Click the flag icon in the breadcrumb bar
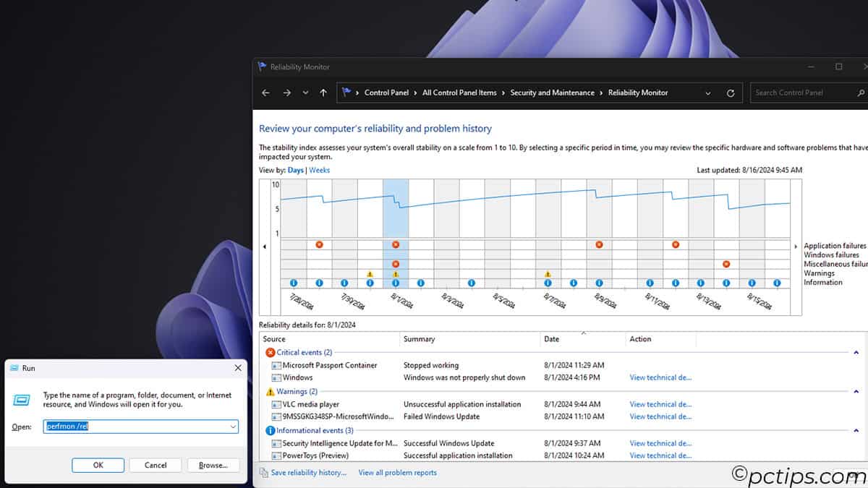This screenshot has height=488, width=868. point(346,93)
